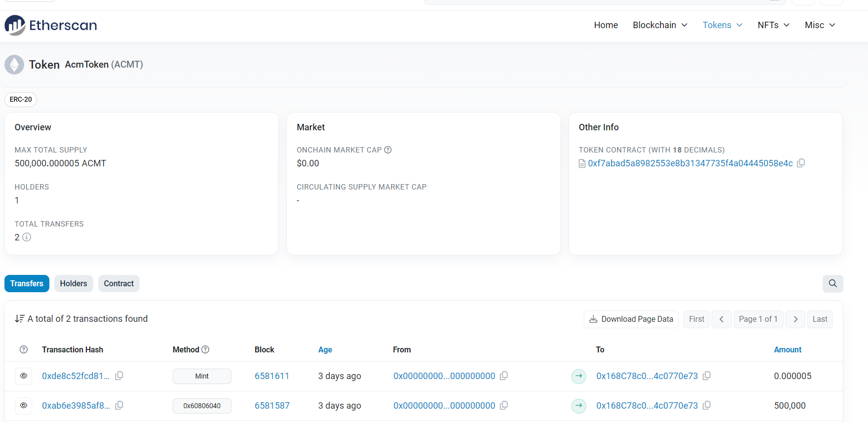Image resolution: width=868 pixels, height=422 pixels.
Task: Click Page 1 of 1 indicator
Action: (x=758, y=319)
